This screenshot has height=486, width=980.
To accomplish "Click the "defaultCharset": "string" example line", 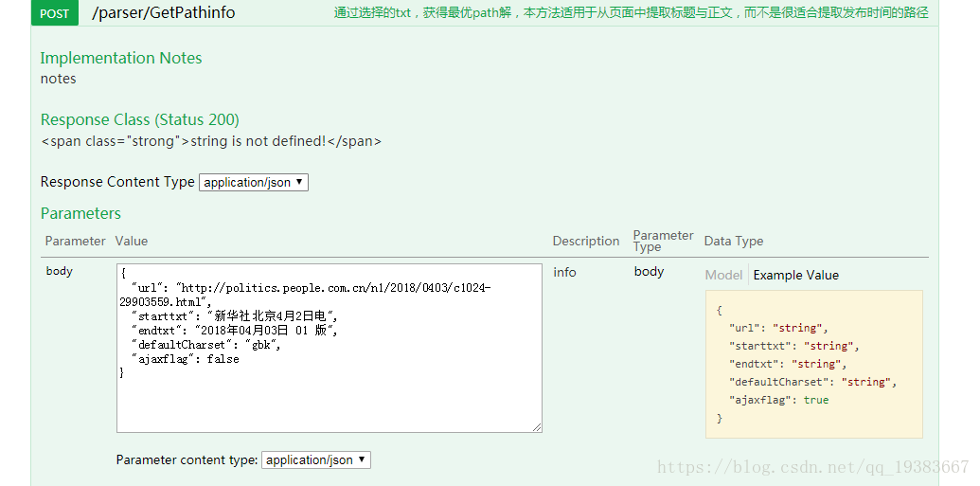I will click(813, 382).
